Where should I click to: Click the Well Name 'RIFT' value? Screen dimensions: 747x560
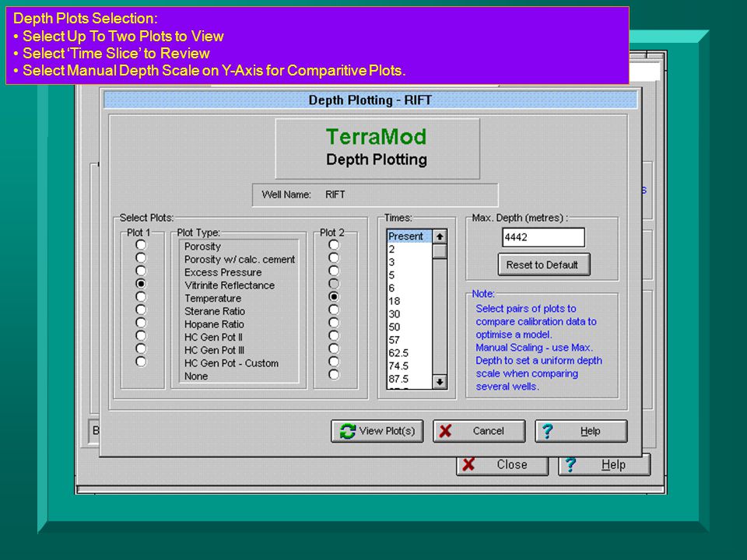(x=335, y=194)
